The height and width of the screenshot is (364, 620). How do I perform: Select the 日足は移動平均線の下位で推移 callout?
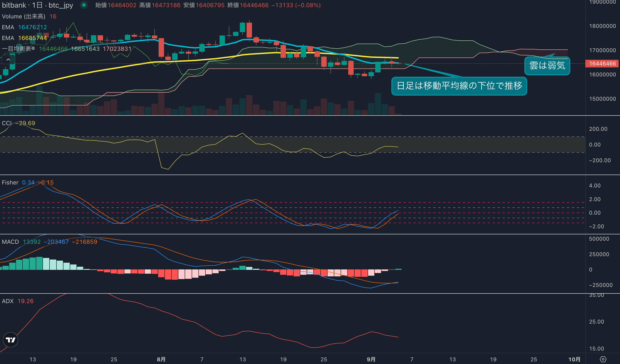[x=459, y=86]
